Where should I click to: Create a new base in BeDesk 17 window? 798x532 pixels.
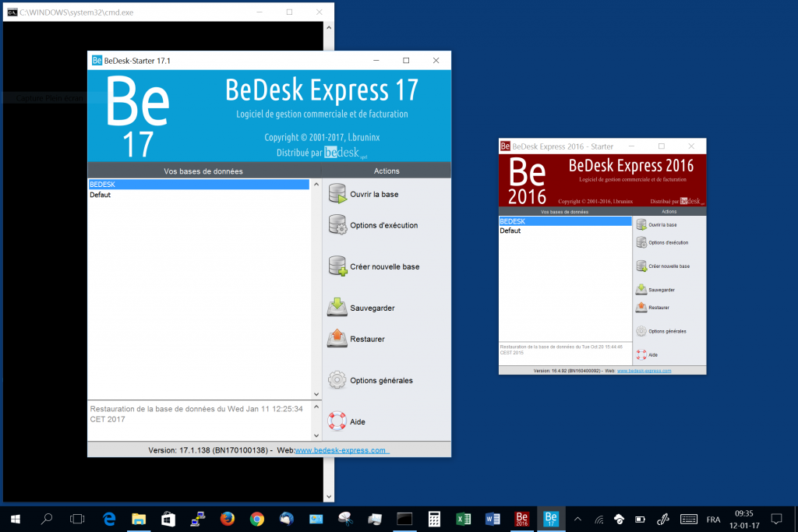[373, 266]
